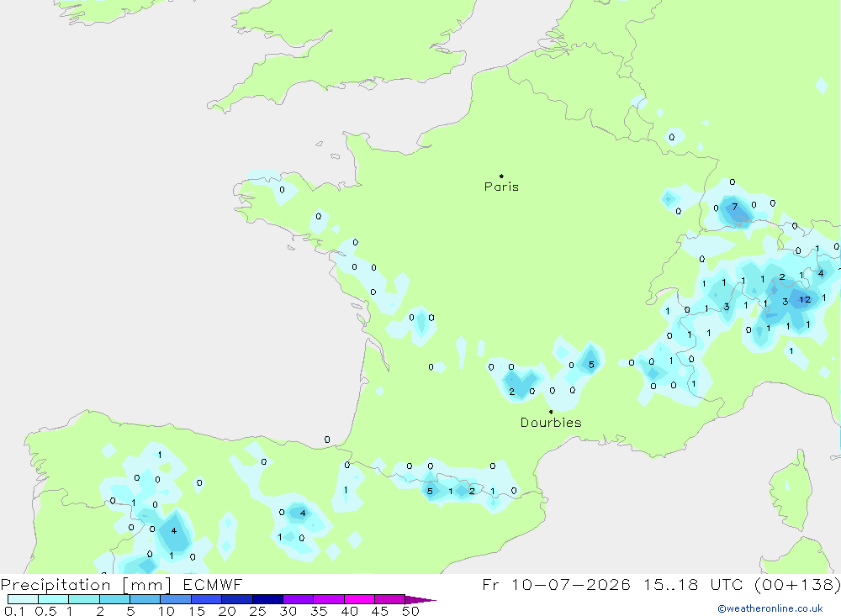The width and height of the screenshot is (841, 616).
Task: Click the 5 mm value near Dourbies
Action: point(591,365)
